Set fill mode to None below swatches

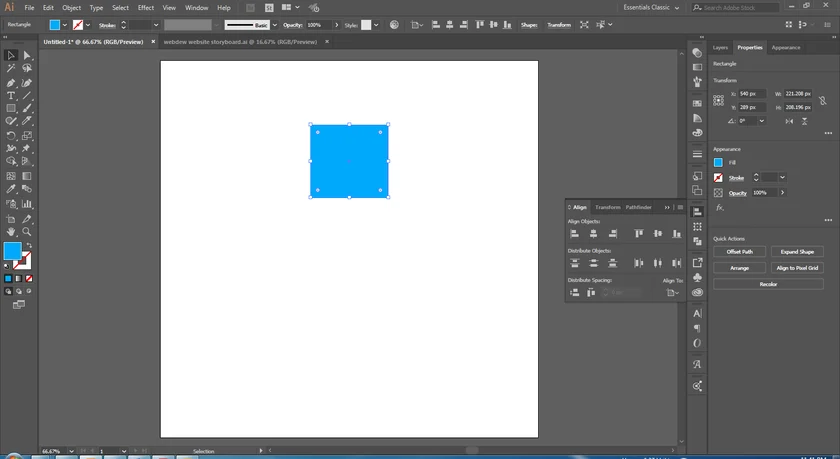[x=29, y=279]
